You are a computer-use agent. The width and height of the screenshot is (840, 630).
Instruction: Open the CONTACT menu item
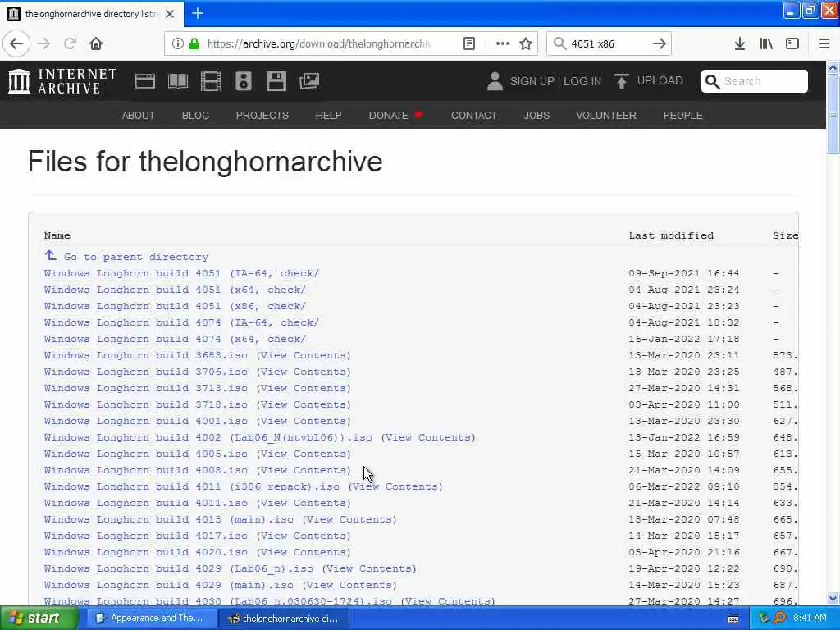(474, 115)
